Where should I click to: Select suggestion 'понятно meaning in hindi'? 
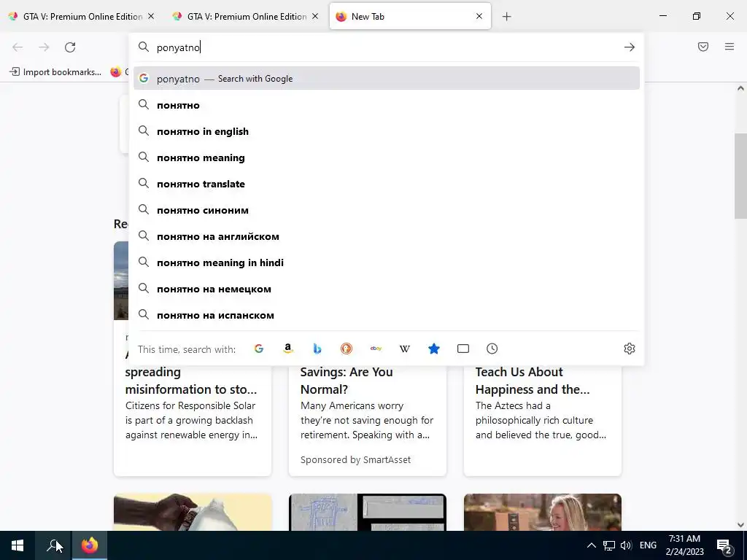387,262
